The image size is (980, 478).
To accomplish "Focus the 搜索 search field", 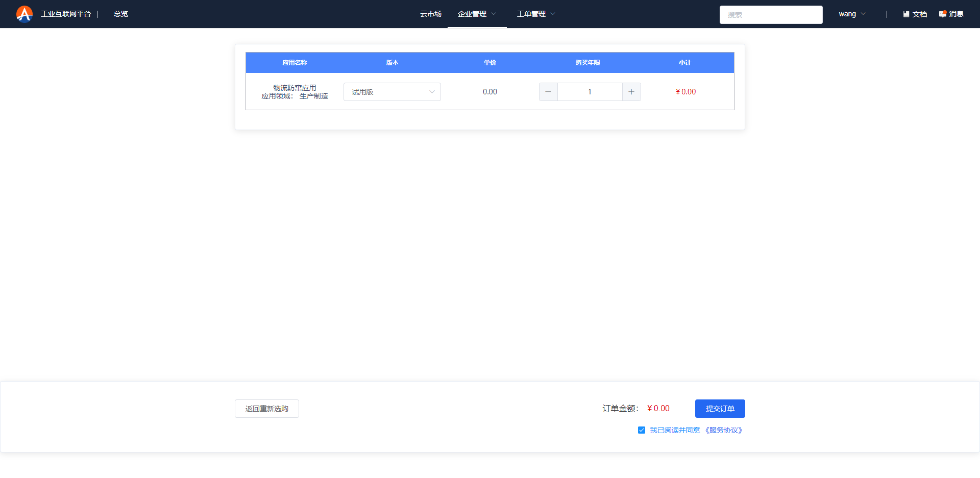I will tap(771, 15).
